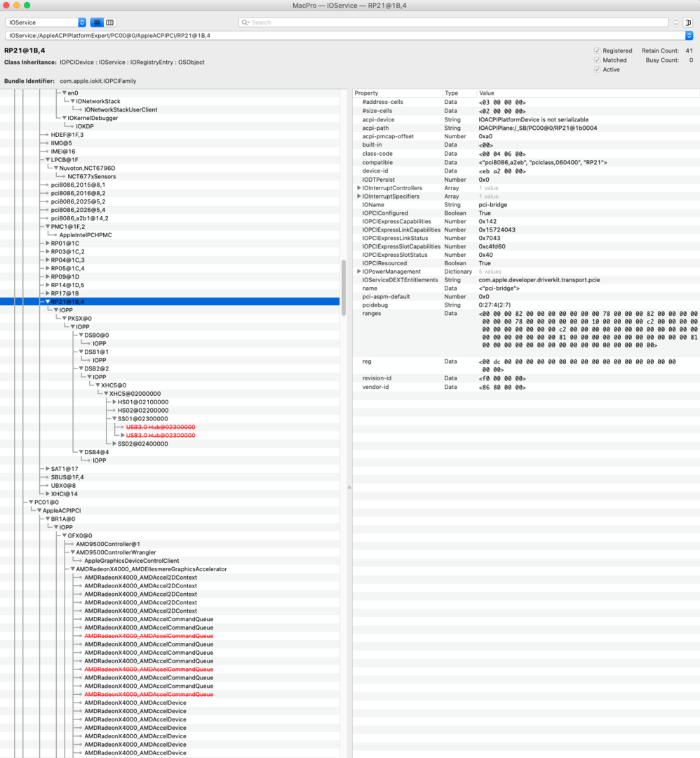Open the registry path dropdown arrow
The width and height of the screenshot is (700, 758).
point(689,36)
